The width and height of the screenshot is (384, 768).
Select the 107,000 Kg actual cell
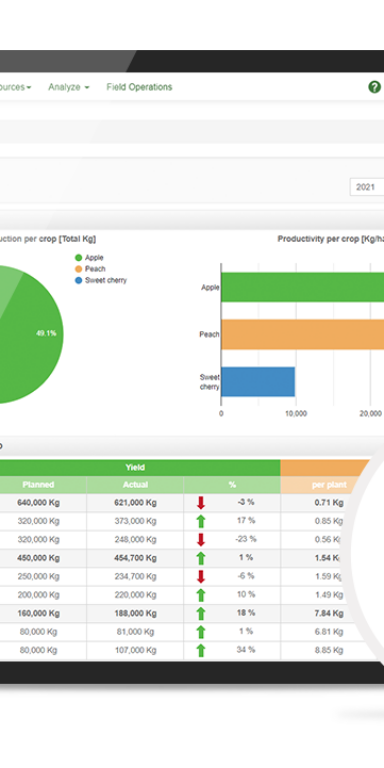135,650
